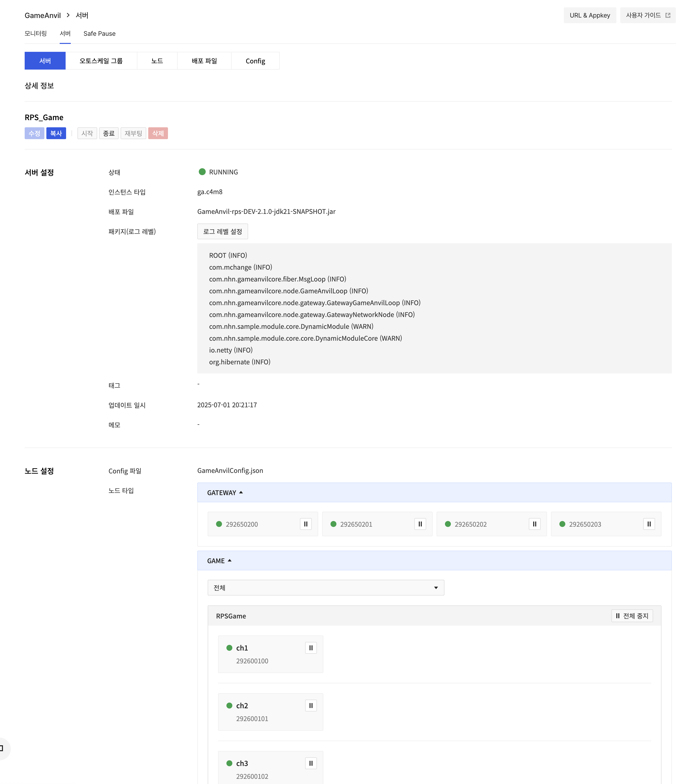Open the user guide external link
698x784 pixels.
(647, 15)
